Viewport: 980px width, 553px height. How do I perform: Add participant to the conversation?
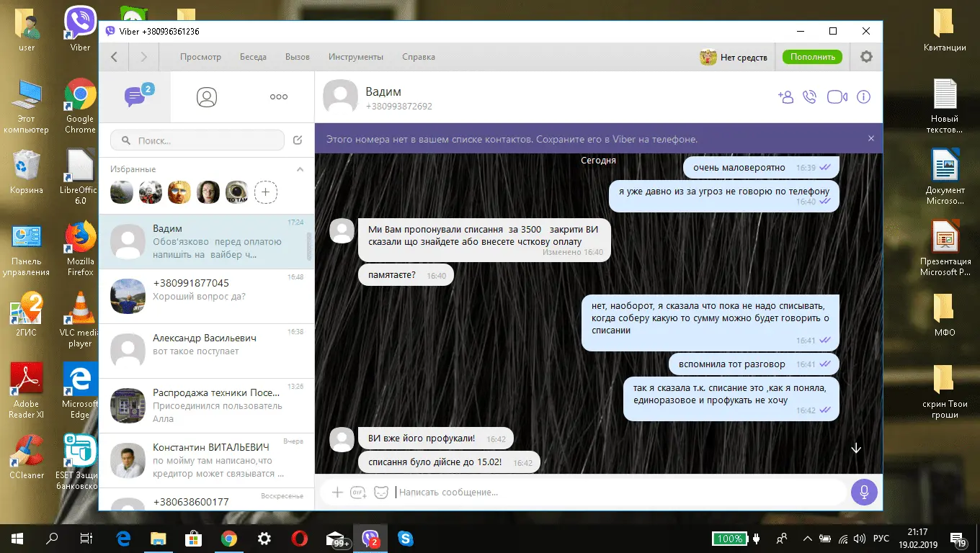point(785,97)
